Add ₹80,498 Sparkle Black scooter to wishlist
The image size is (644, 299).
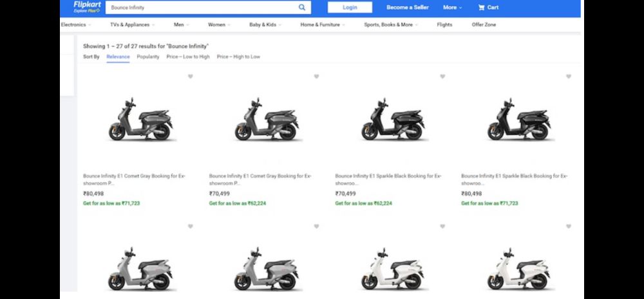569,77
